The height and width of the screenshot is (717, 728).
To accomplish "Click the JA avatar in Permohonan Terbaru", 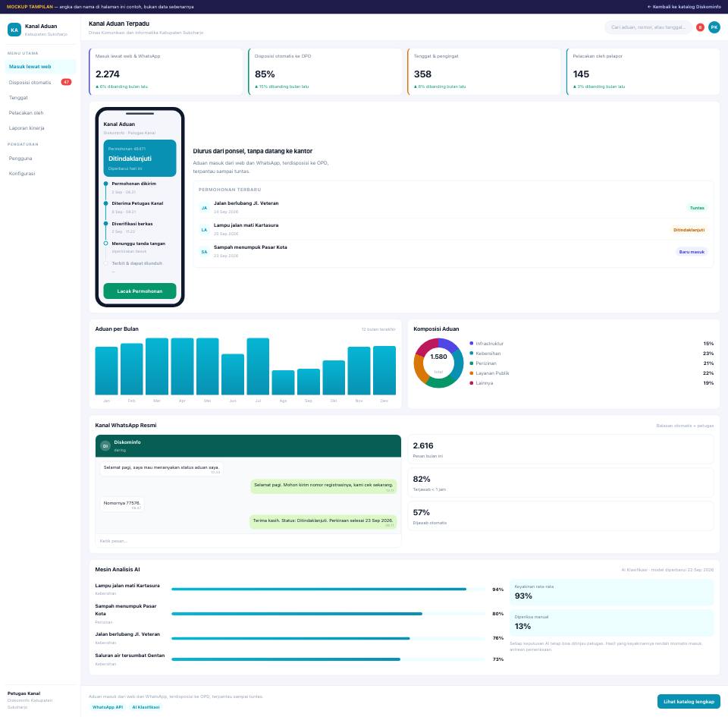I will click(204, 208).
